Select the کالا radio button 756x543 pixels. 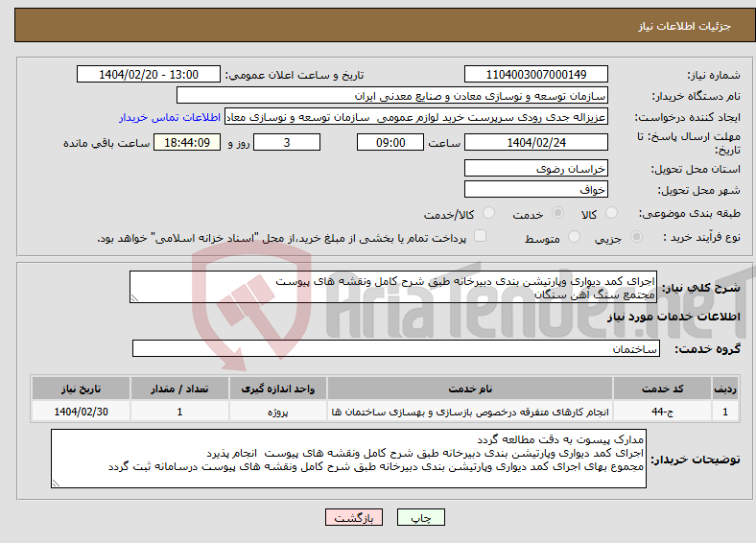point(611,213)
